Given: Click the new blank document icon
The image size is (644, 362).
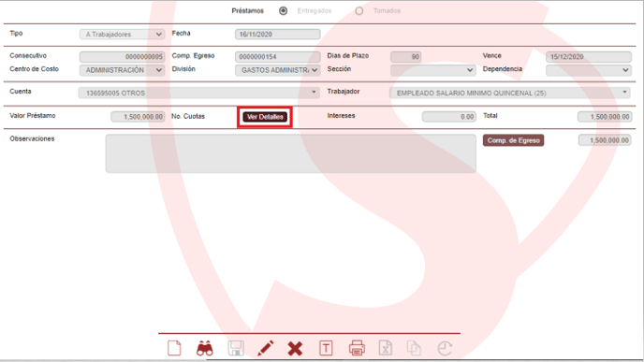Looking at the screenshot, I should [174, 348].
